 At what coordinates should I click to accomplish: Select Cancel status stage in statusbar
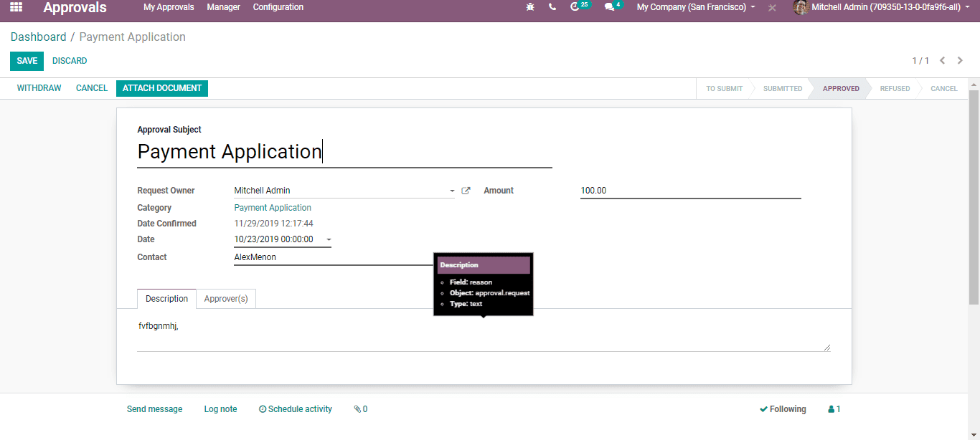943,89
